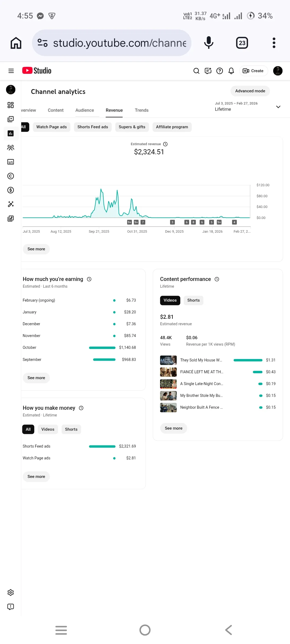
Task: Open Earn dollar icon in sidebar
Action: point(11,190)
